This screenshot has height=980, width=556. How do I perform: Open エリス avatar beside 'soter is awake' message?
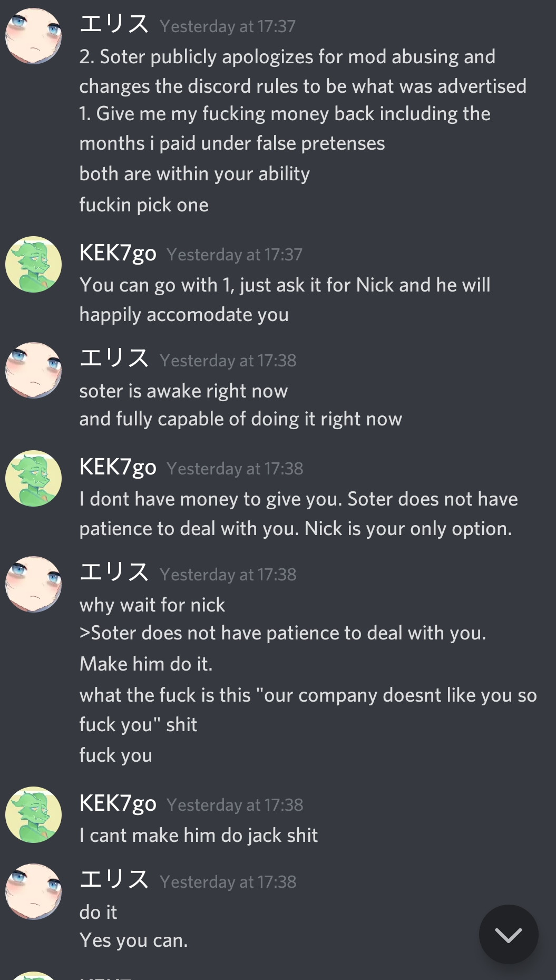[x=33, y=370]
